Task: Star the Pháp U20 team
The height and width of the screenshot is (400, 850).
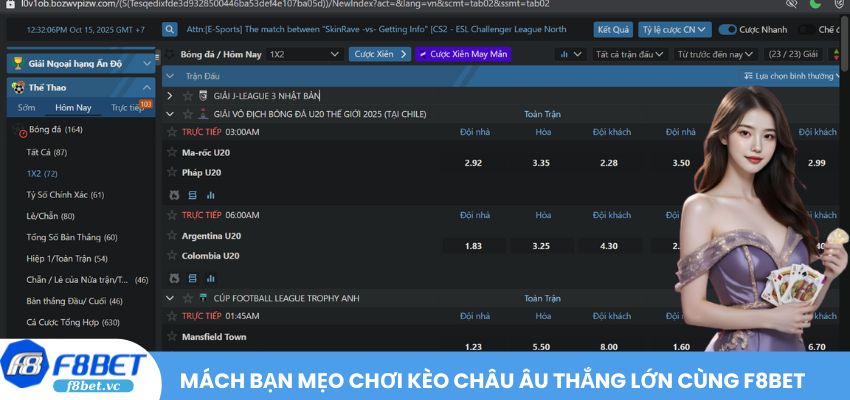Action: (172, 172)
